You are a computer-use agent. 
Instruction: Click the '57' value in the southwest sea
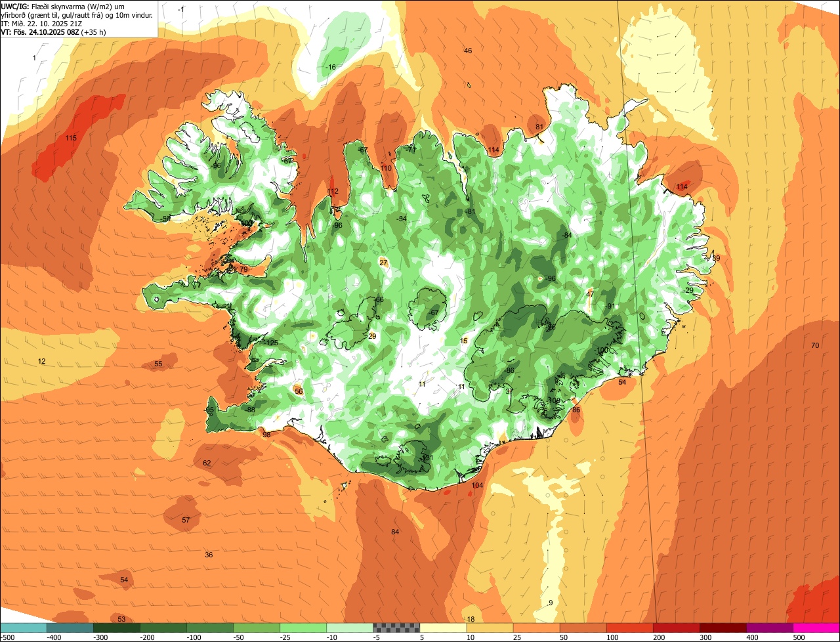coord(186,520)
